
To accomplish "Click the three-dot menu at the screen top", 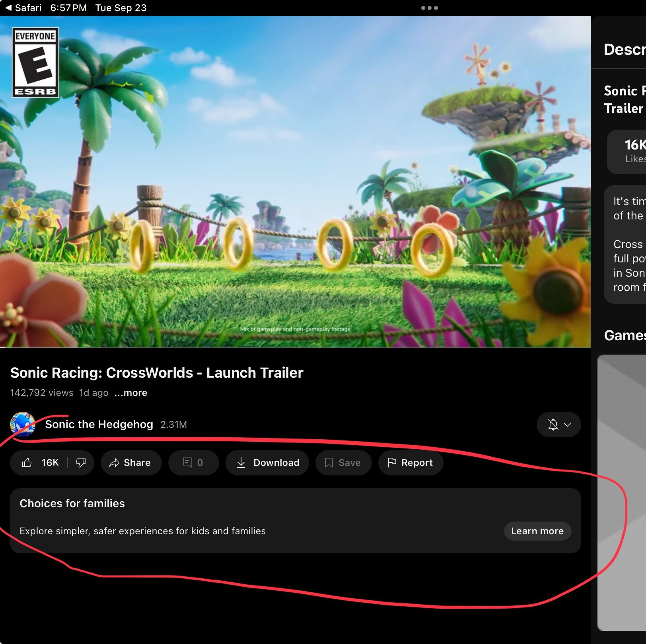I will tap(430, 8).
